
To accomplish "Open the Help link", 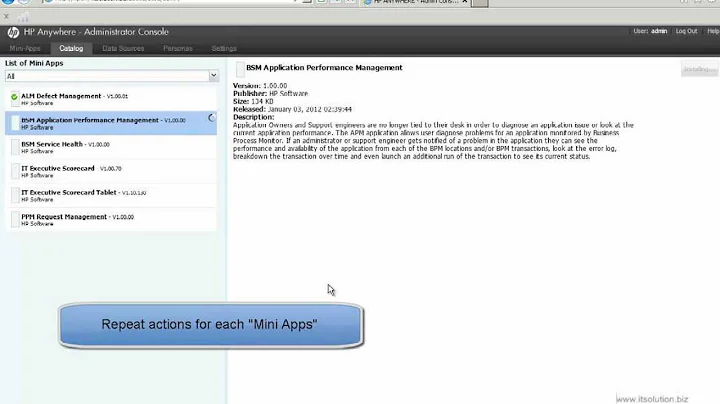I will click(x=713, y=31).
